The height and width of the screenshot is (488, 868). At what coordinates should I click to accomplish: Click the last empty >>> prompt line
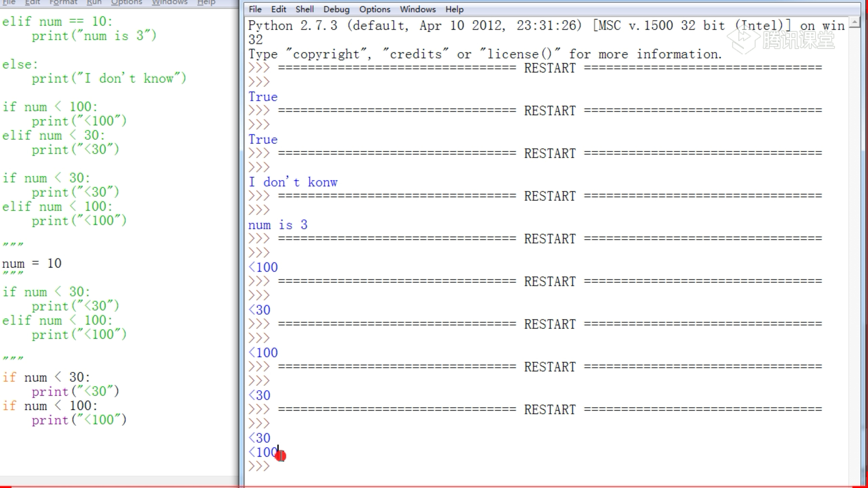(x=259, y=466)
